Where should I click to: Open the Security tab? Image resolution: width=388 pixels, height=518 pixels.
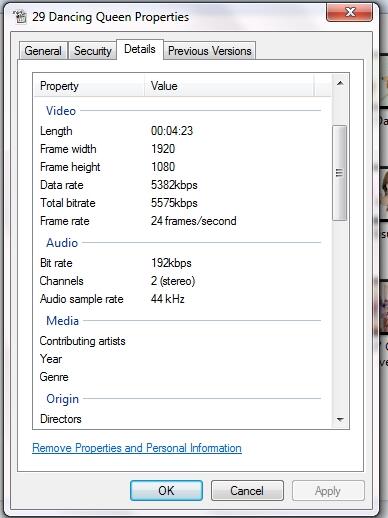coord(92,51)
